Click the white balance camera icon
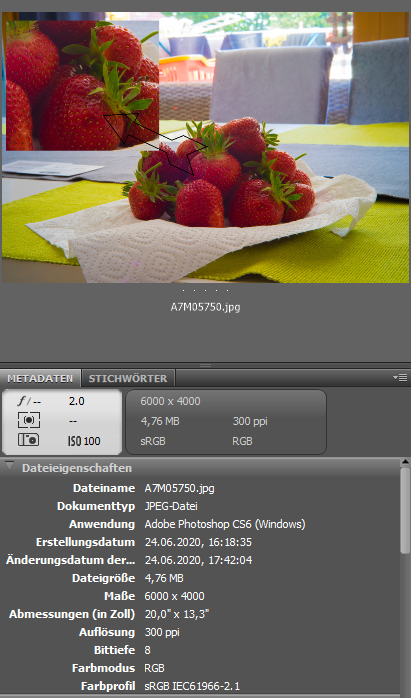411x698 pixels. coord(28,440)
